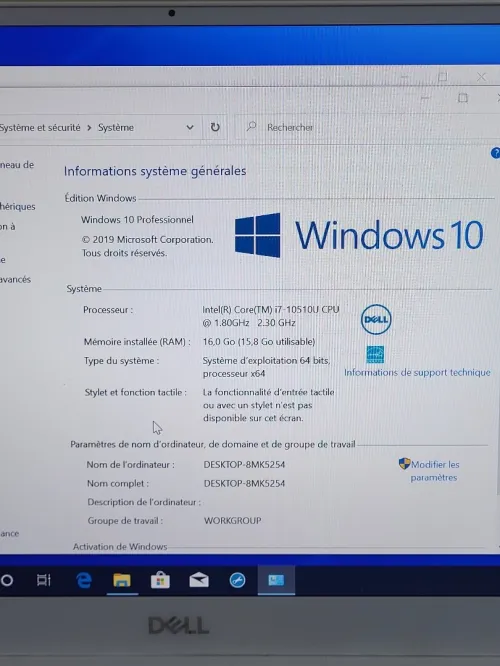
Task: Maximize the background window behind System
Action: click(x=442, y=77)
